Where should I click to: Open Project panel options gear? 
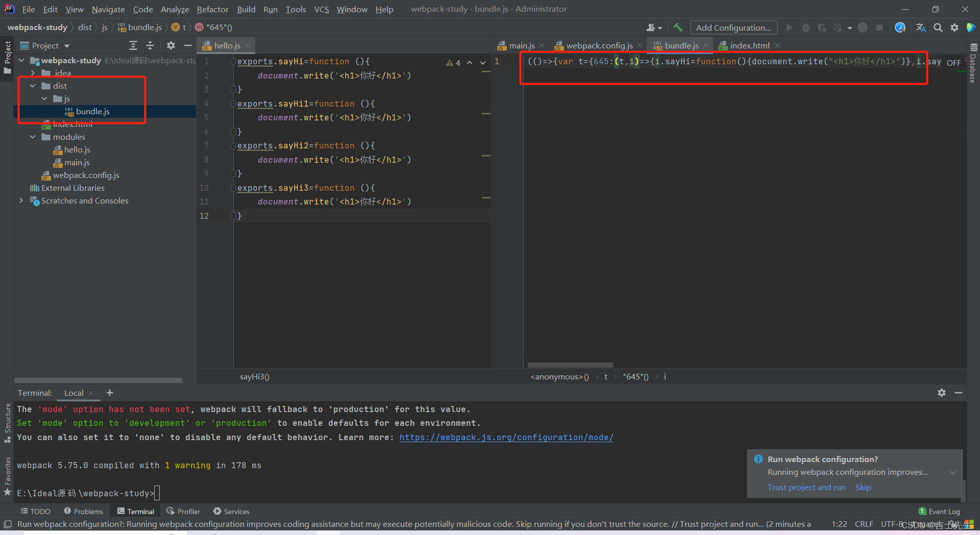(x=171, y=45)
